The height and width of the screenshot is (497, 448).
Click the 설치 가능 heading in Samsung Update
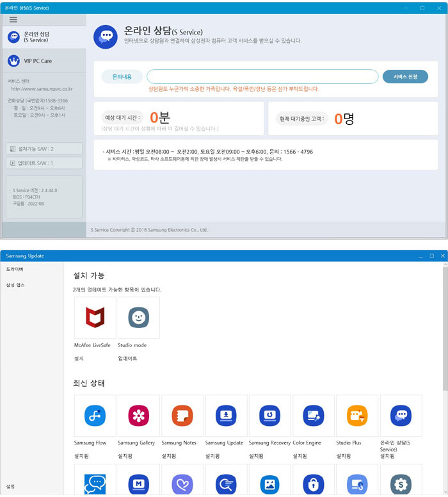tap(89, 275)
